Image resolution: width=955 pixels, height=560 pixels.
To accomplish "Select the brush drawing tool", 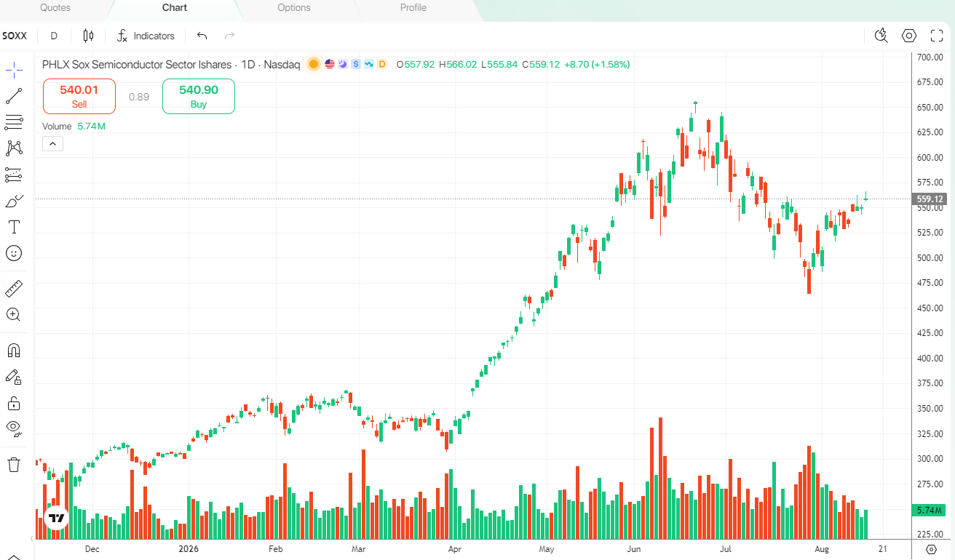I will (x=14, y=201).
